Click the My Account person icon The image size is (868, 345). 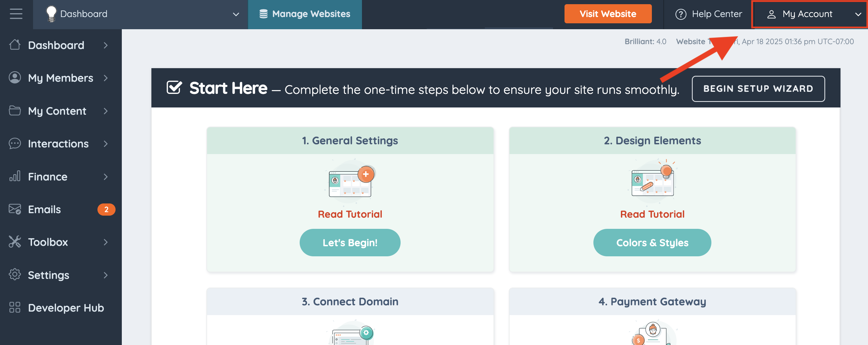tap(771, 14)
